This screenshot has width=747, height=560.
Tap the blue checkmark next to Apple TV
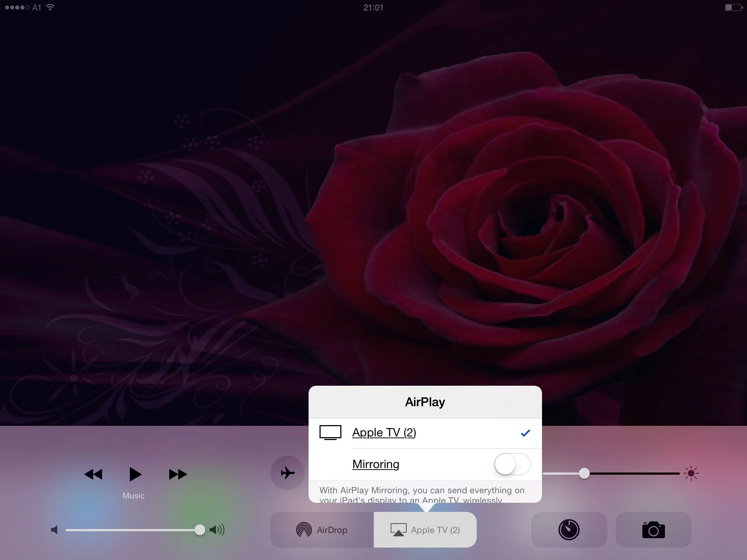[525, 433]
